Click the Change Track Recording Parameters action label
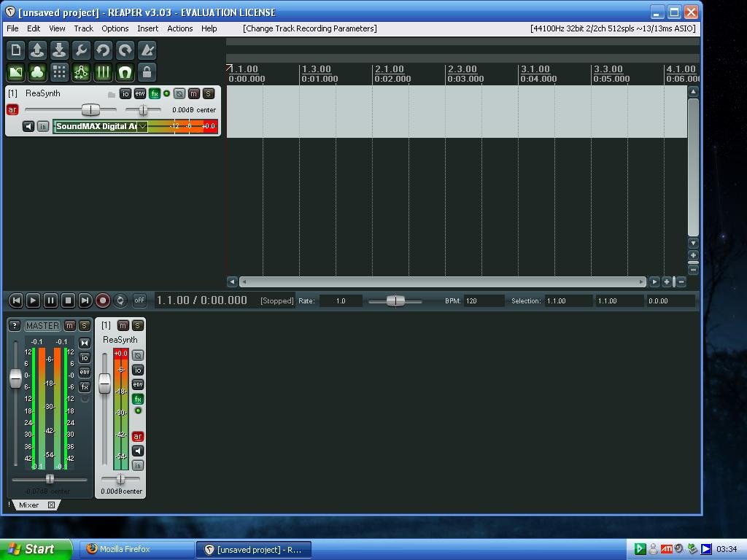Viewport: 747px width, 560px height. point(309,28)
